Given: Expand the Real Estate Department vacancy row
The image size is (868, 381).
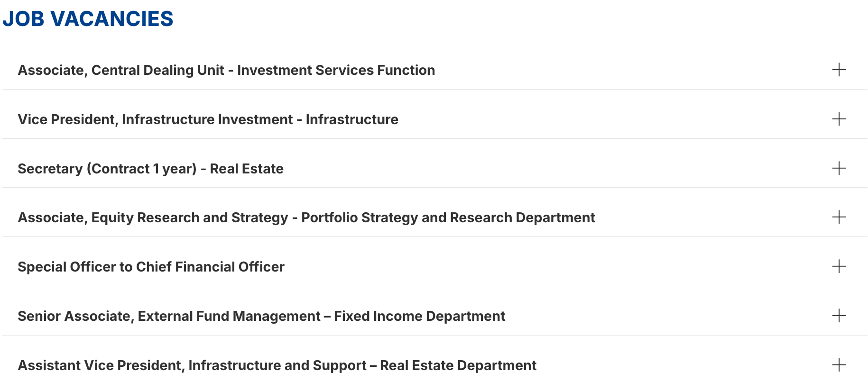Looking at the screenshot, I should (x=427, y=365).
